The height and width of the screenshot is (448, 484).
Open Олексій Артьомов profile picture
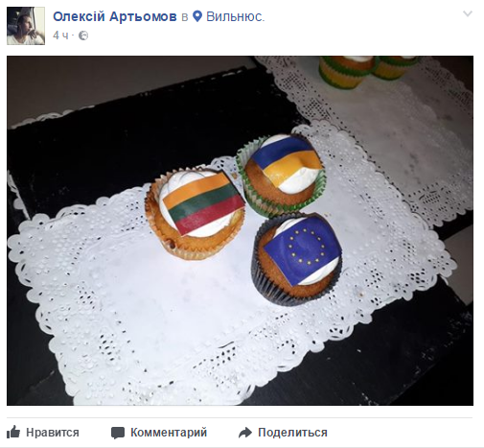point(26,26)
